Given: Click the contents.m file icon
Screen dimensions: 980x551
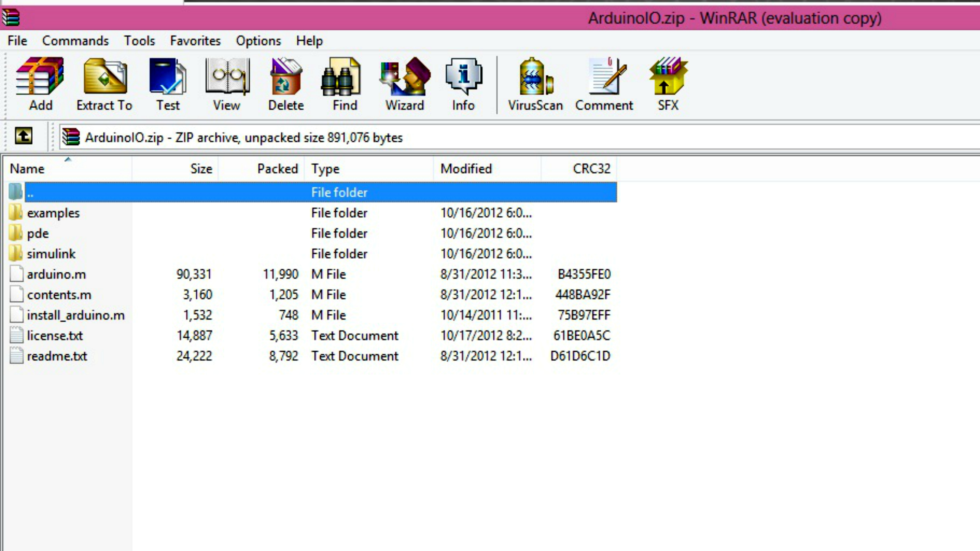Looking at the screenshot, I should (x=16, y=294).
